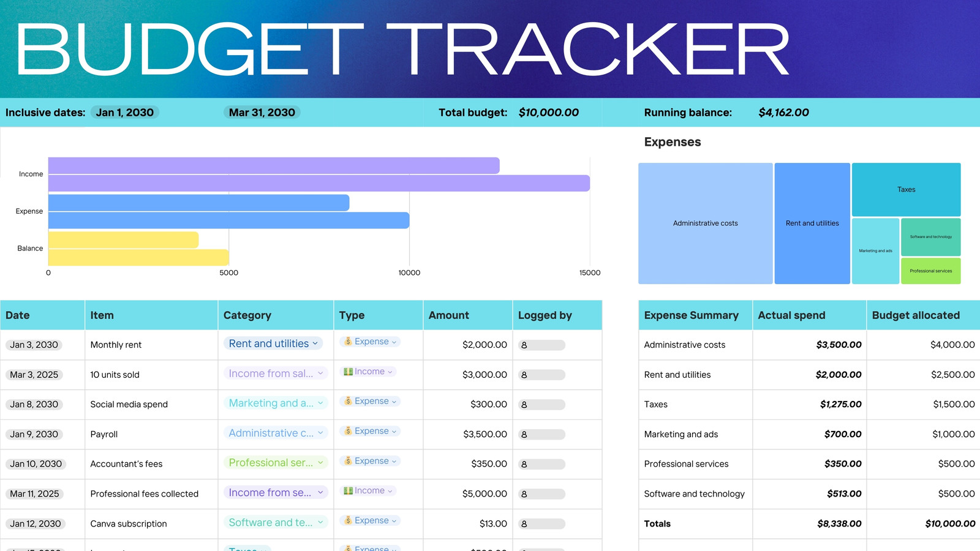Click the person icon in Accountant's fees row
This screenshot has height=551, width=980.
[524, 465]
